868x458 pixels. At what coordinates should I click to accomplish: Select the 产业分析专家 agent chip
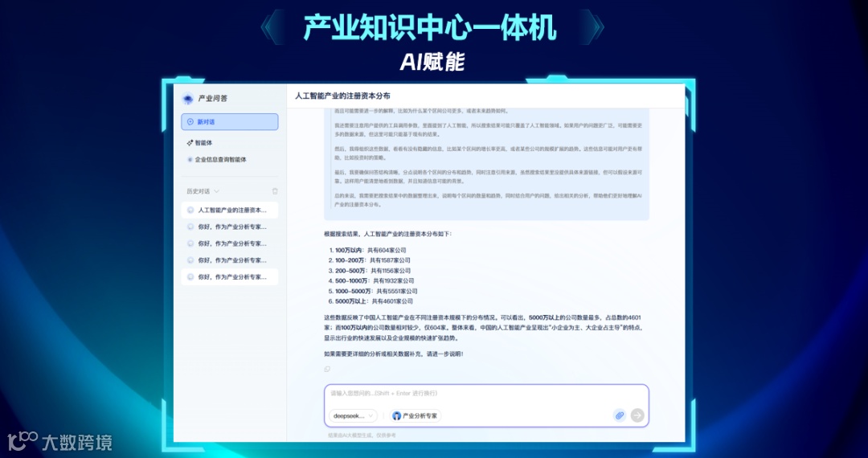point(416,415)
